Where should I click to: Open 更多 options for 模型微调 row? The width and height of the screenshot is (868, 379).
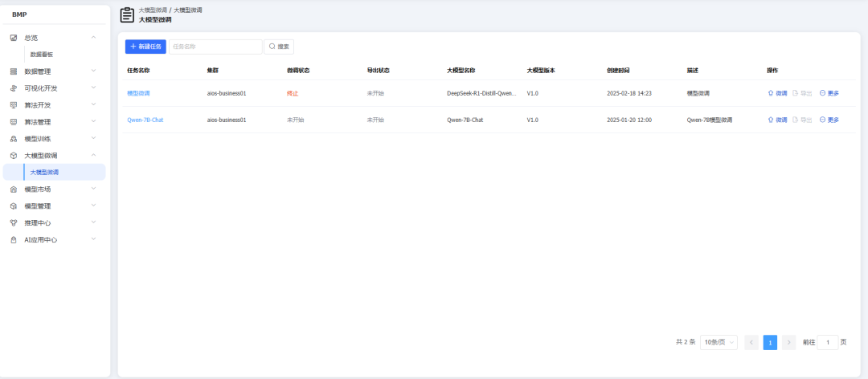point(829,93)
